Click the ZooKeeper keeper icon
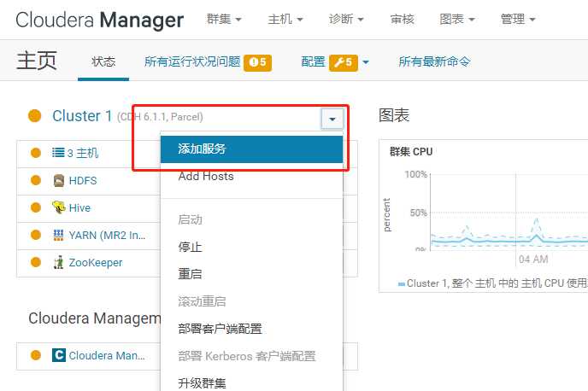 tap(58, 262)
